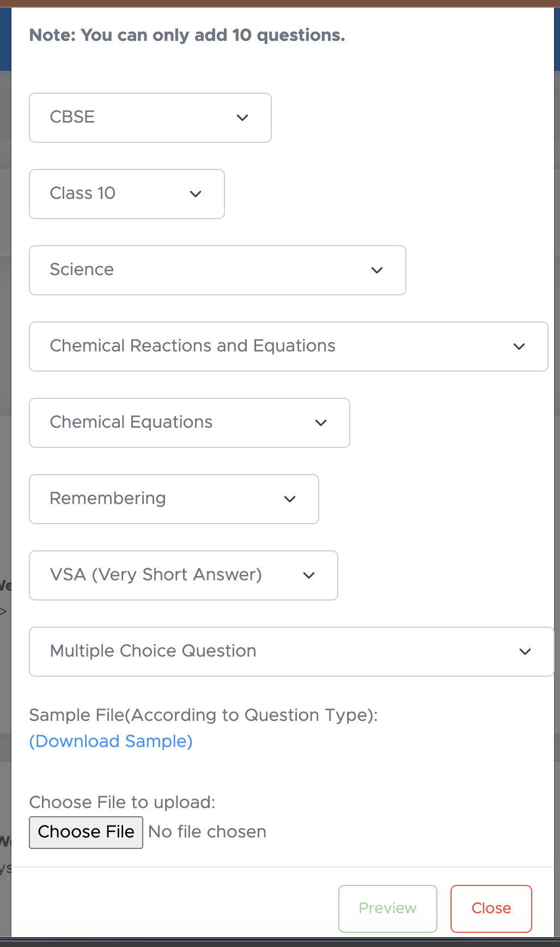Click the chevron in the Science dropdown
The width and height of the screenshot is (560, 947).
point(377,270)
